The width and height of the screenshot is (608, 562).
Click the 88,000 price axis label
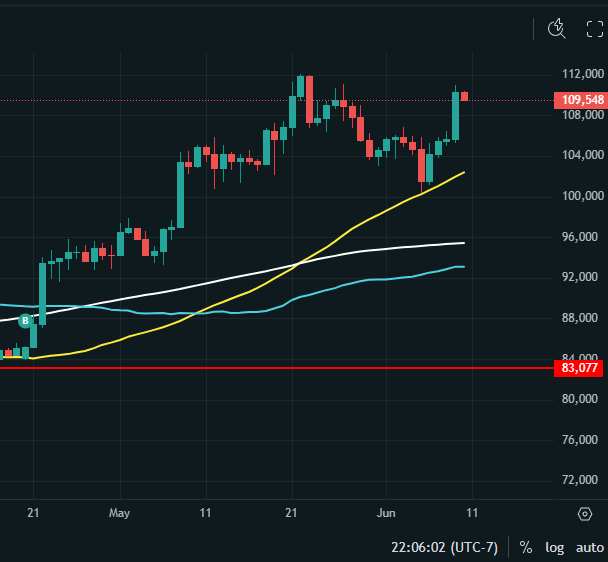point(580,318)
